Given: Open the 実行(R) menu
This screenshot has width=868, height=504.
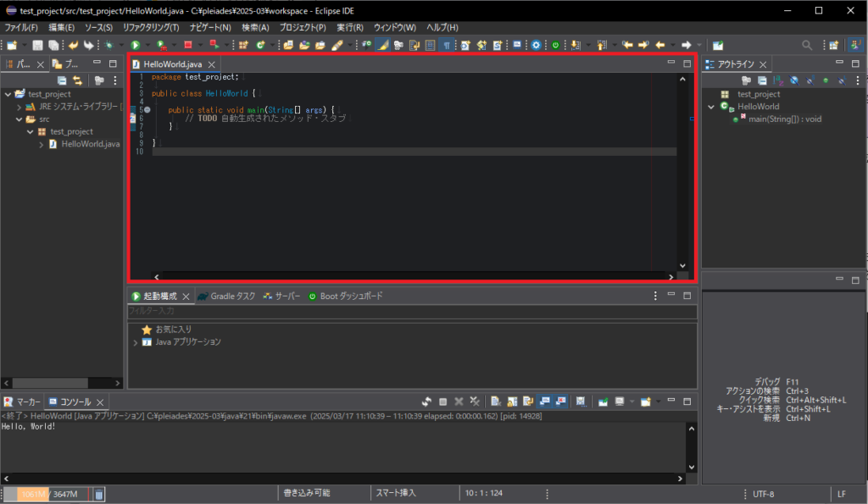Looking at the screenshot, I should pos(350,27).
